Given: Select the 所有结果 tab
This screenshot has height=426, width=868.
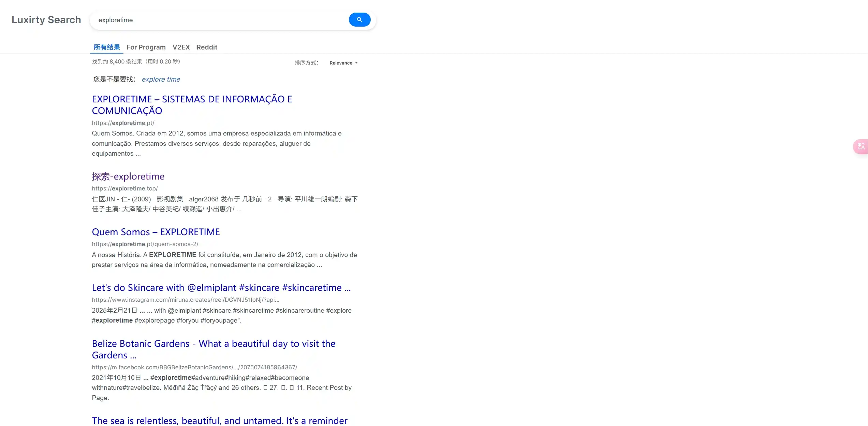Looking at the screenshot, I should [107, 47].
